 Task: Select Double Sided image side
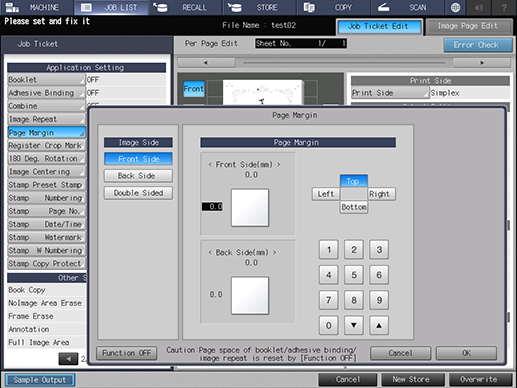pyautogui.click(x=138, y=193)
